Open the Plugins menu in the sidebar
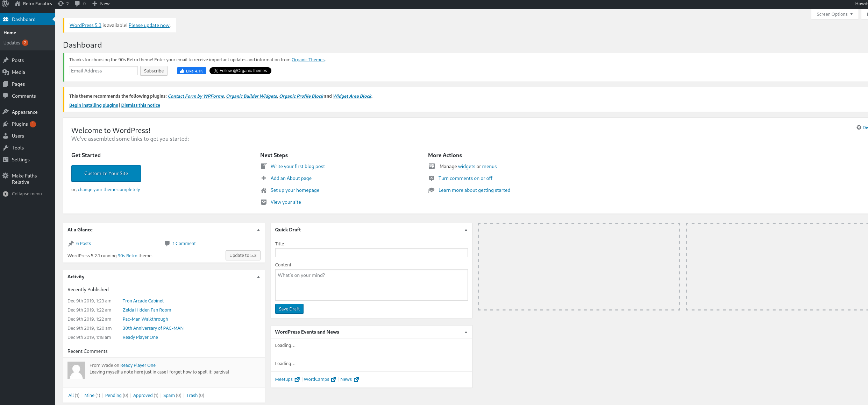Image resolution: width=868 pixels, height=405 pixels. point(20,124)
